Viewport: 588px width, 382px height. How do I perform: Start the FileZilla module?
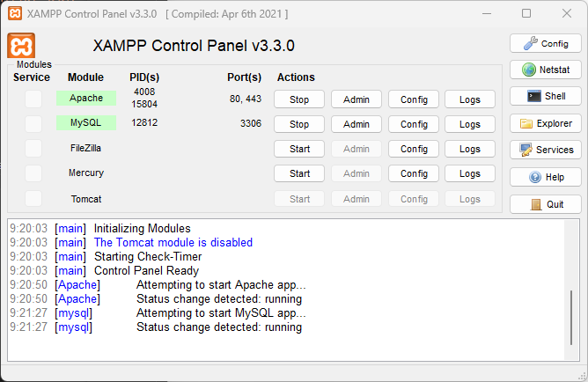tap(299, 149)
